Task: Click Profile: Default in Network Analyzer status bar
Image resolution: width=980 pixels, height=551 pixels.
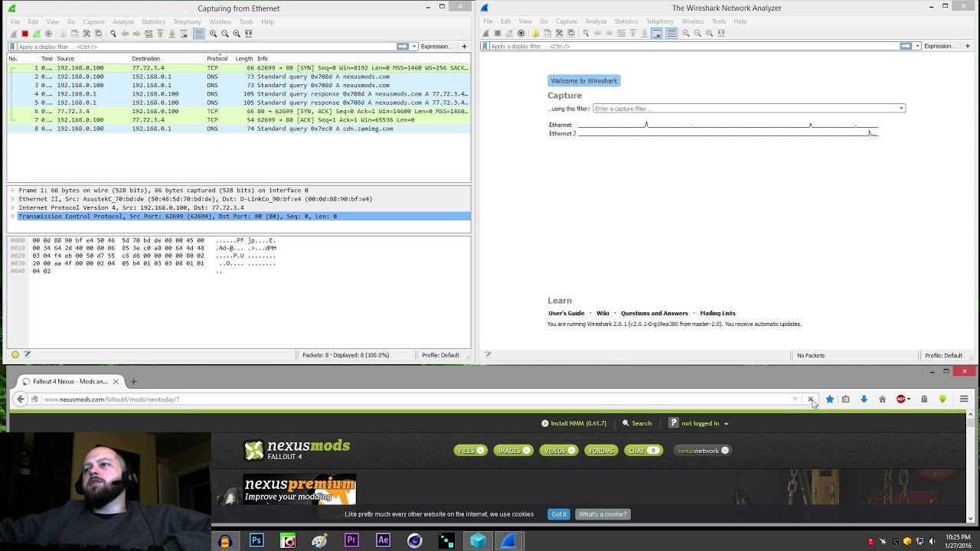Action: tap(943, 355)
